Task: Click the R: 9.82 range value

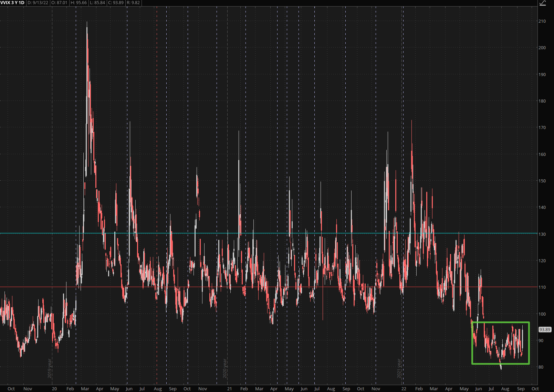Action: (x=133, y=3)
